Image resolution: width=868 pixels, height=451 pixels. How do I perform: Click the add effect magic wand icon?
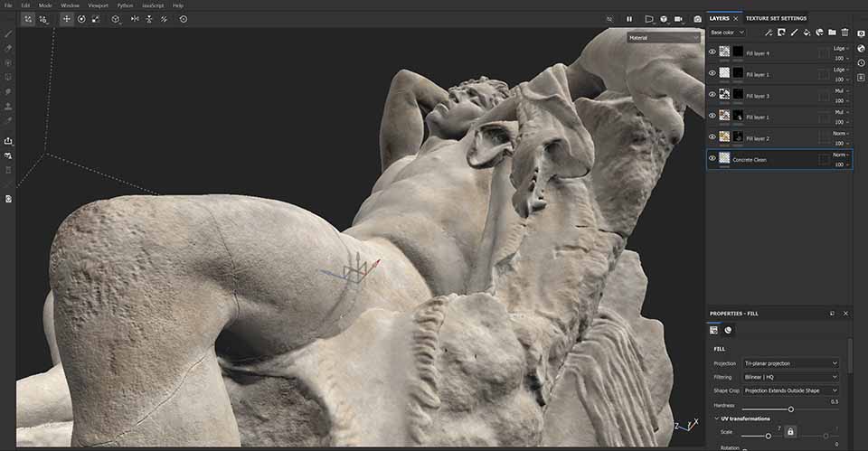769,33
